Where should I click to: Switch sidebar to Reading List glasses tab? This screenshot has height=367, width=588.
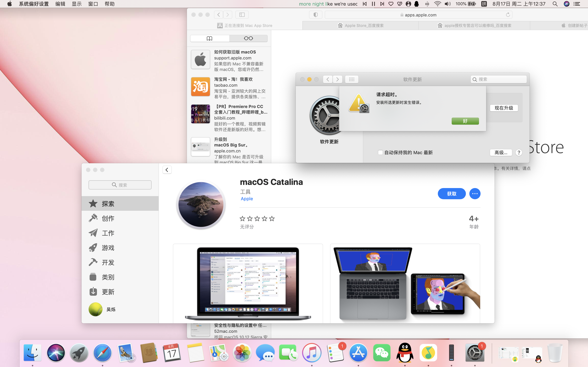pyautogui.click(x=248, y=38)
